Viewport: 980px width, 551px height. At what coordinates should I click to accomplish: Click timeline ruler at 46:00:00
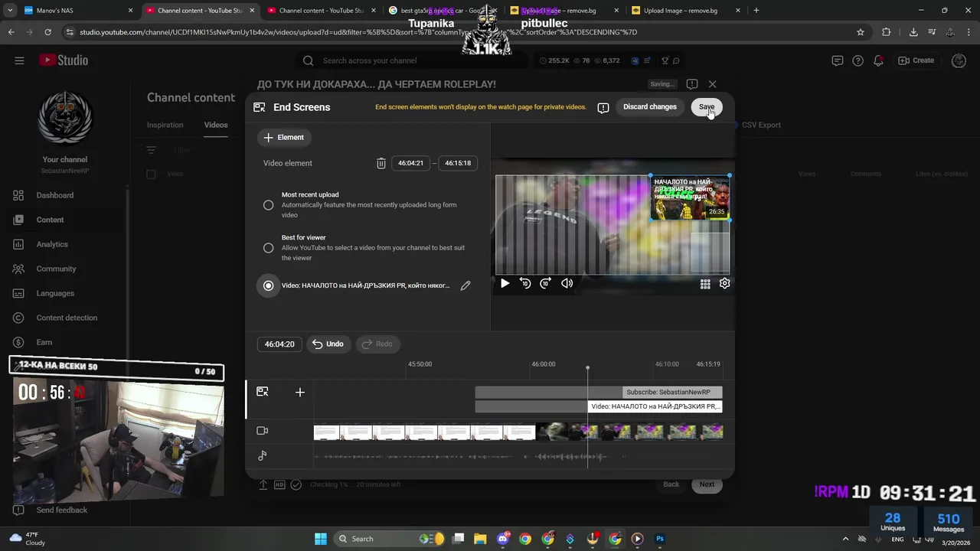click(x=544, y=364)
